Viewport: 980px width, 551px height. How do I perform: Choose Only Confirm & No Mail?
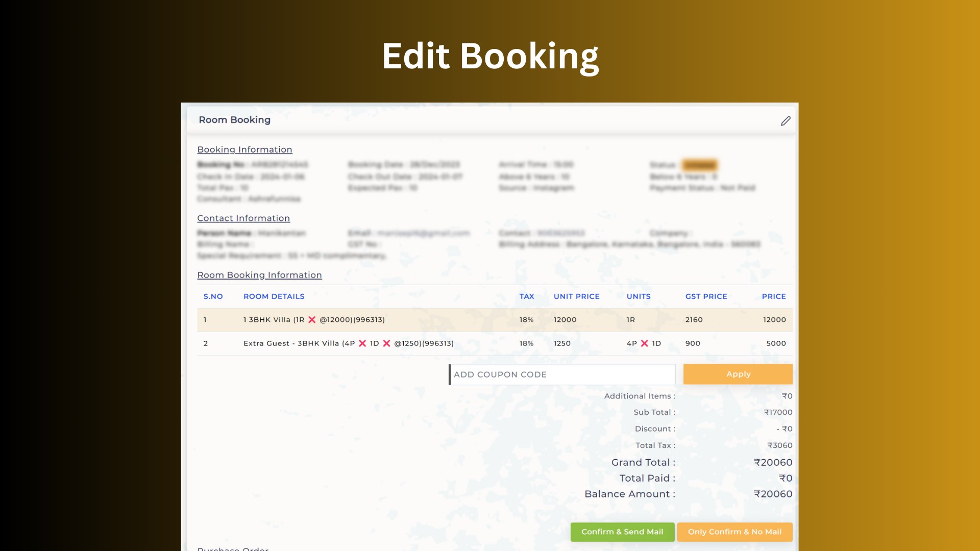coord(734,532)
